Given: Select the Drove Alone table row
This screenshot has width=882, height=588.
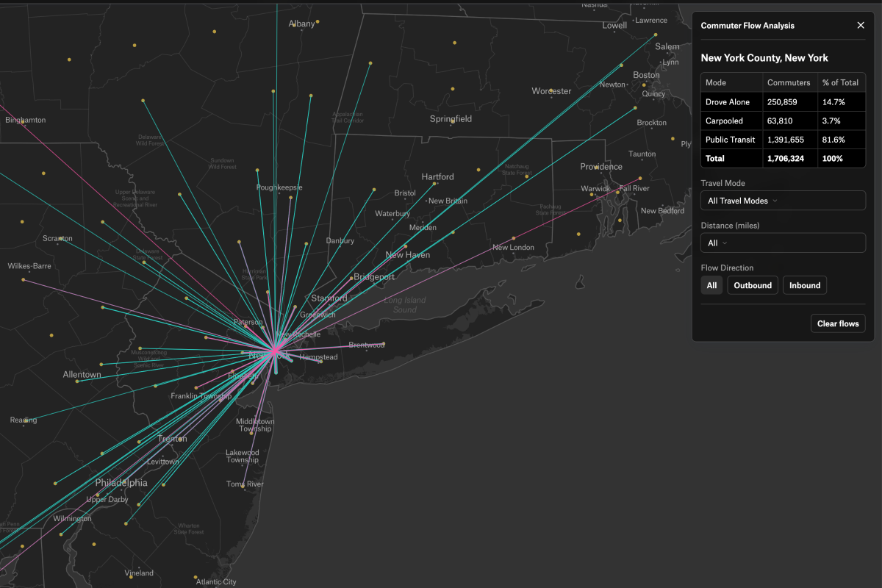Looking at the screenshot, I should pos(783,101).
